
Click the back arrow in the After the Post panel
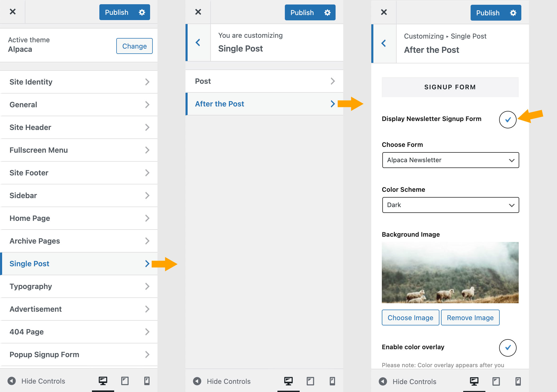pyautogui.click(x=384, y=43)
